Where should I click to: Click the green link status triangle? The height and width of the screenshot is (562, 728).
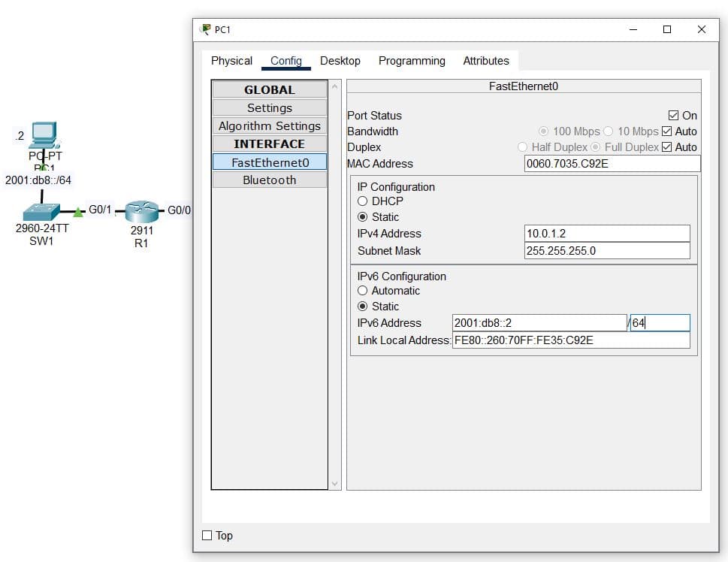click(x=78, y=212)
